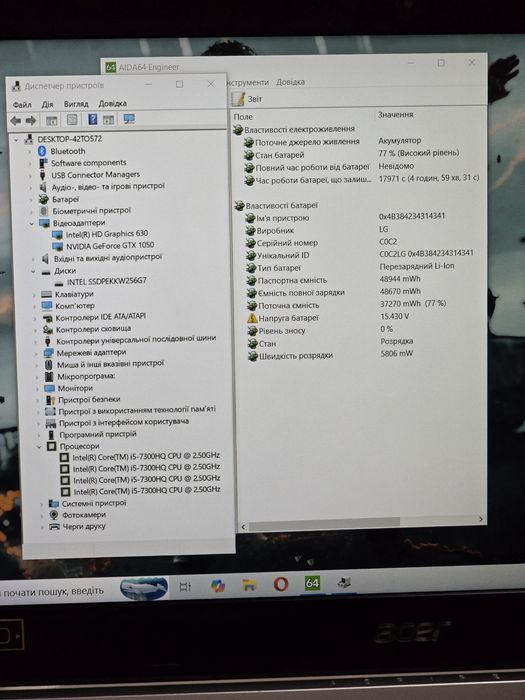The width and height of the screenshot is (525, 700).
Task: Expand the Системні пристрої node
Action: point(42,504)
